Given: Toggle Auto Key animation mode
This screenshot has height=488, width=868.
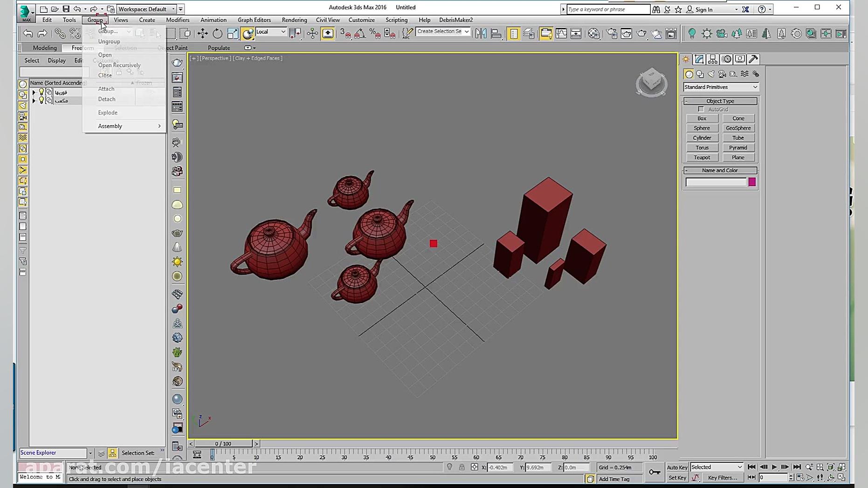Looking at the screenshot, I should point(677,467).
